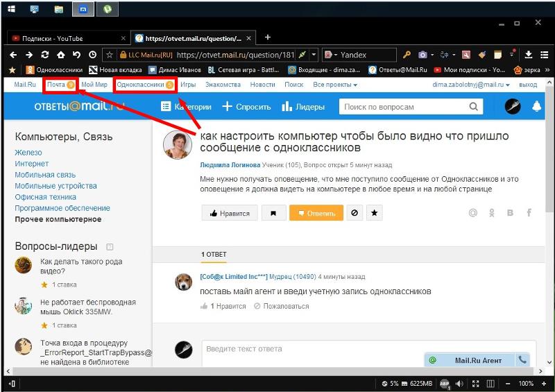
Task: Share question to Odnoklassniki icon
Action: (492, 213)
